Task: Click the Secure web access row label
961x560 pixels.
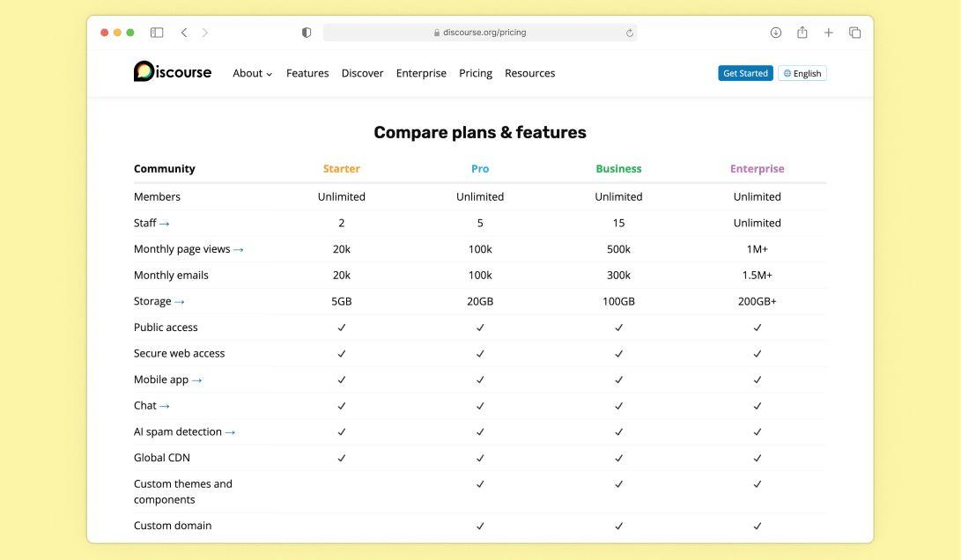Action: [179, 353]
